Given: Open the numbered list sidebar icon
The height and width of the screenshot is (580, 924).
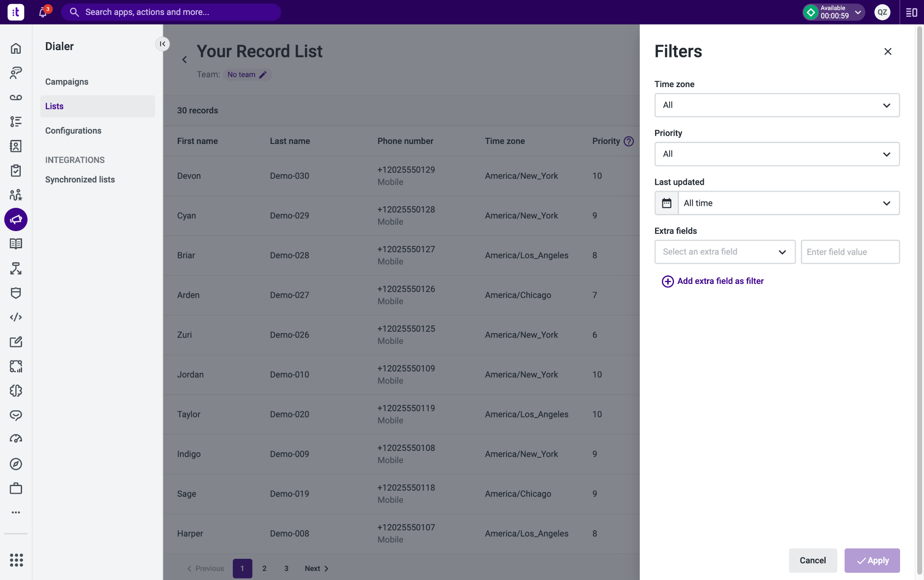Looking at the screenshot, I should tap(16, 121).
